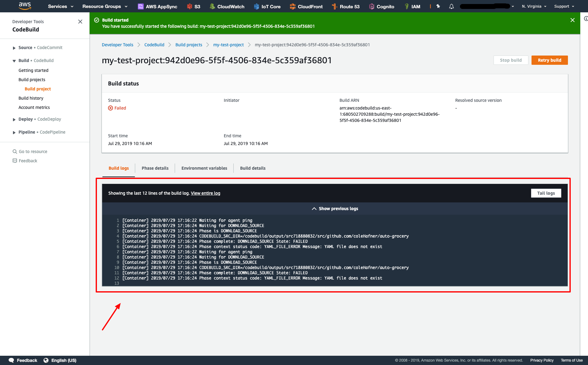
Task: Open View entire log link
Action: tap(205, 193)
